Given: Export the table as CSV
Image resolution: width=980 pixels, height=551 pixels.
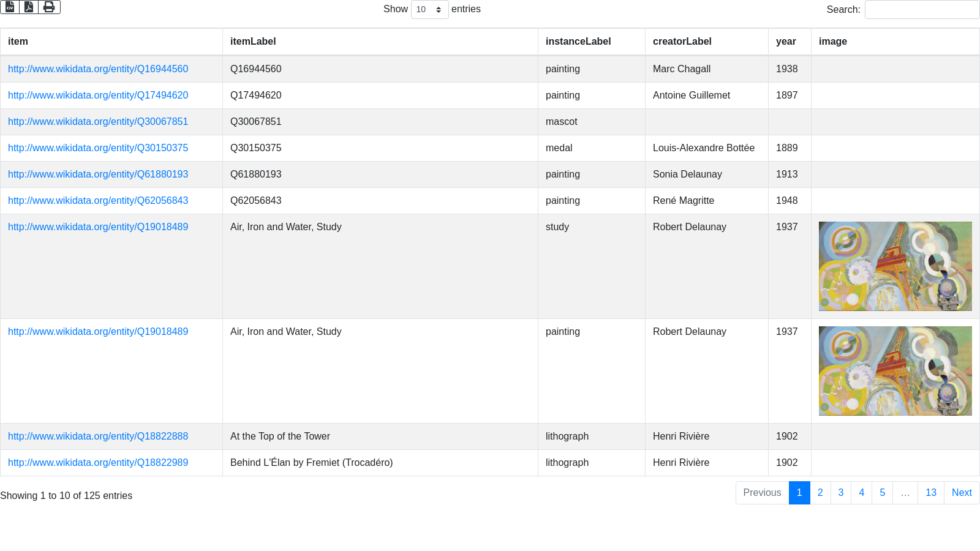Looking at the screenshot, I should (10, 7).
